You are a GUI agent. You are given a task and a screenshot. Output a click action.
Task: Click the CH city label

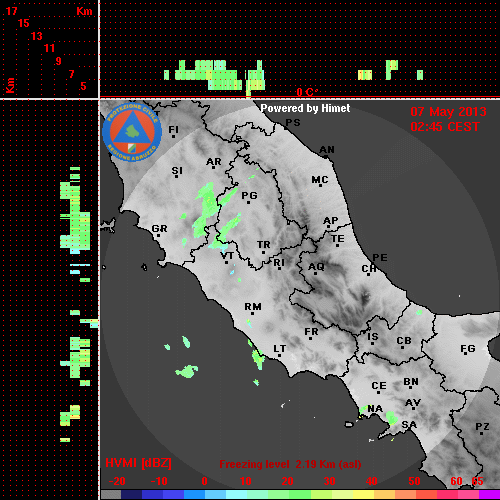[369, 268]
